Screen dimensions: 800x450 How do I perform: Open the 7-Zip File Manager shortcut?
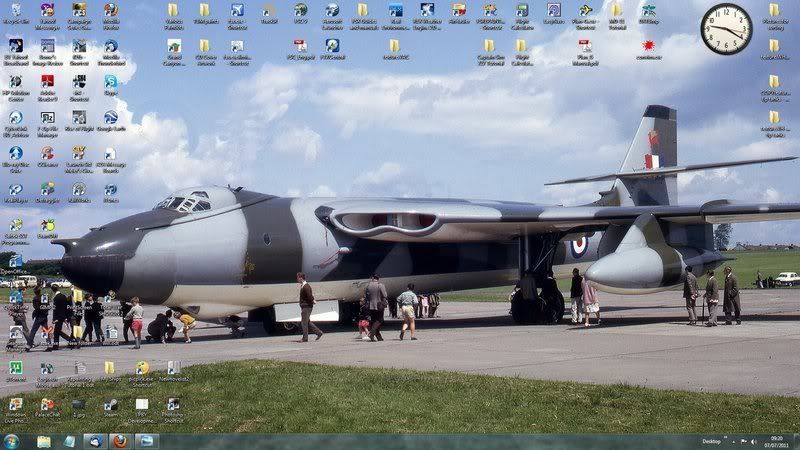pyautogui.click(x=47, y=124)
